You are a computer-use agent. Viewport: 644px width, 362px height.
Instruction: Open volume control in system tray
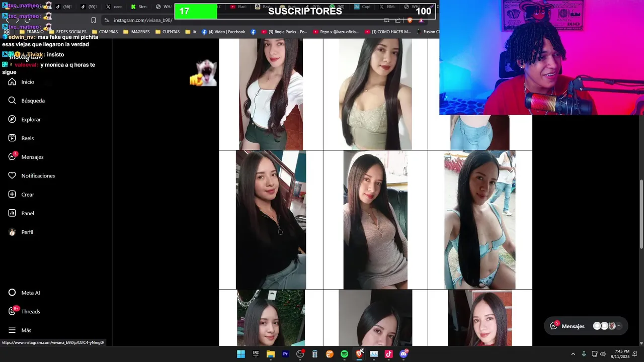[603, 354]
